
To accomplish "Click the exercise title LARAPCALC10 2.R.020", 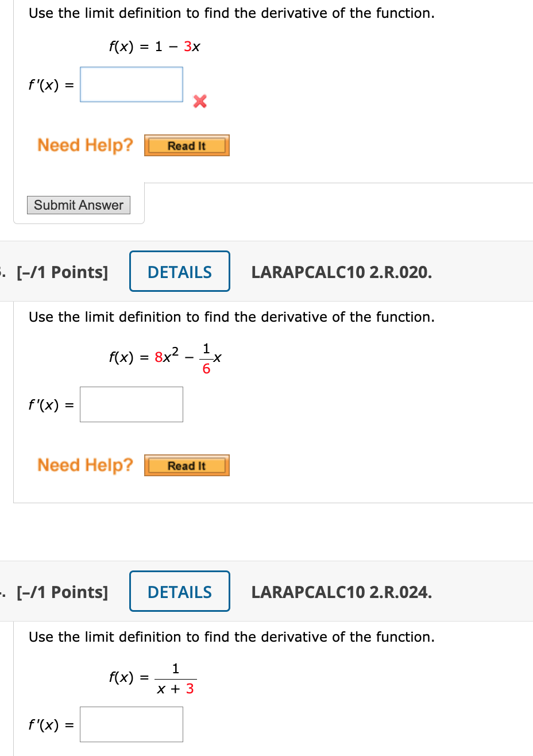I will point(341,273).
